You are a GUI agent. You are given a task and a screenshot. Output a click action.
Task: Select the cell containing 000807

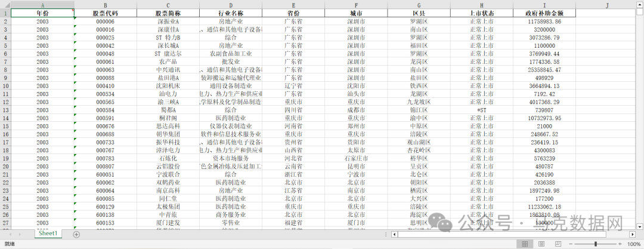[106, 166]
